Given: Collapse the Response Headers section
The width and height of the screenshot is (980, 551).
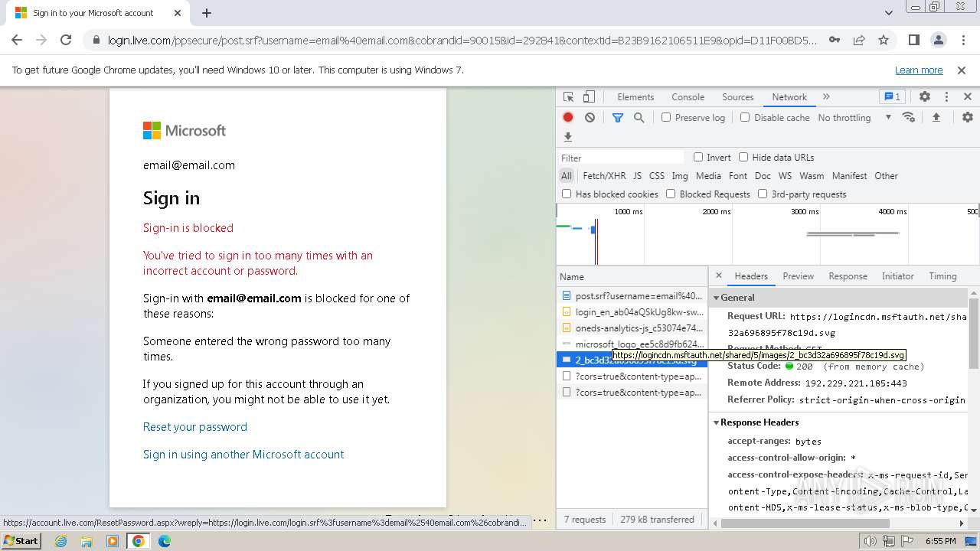Looking at the screenshot, I should point(717,422).
